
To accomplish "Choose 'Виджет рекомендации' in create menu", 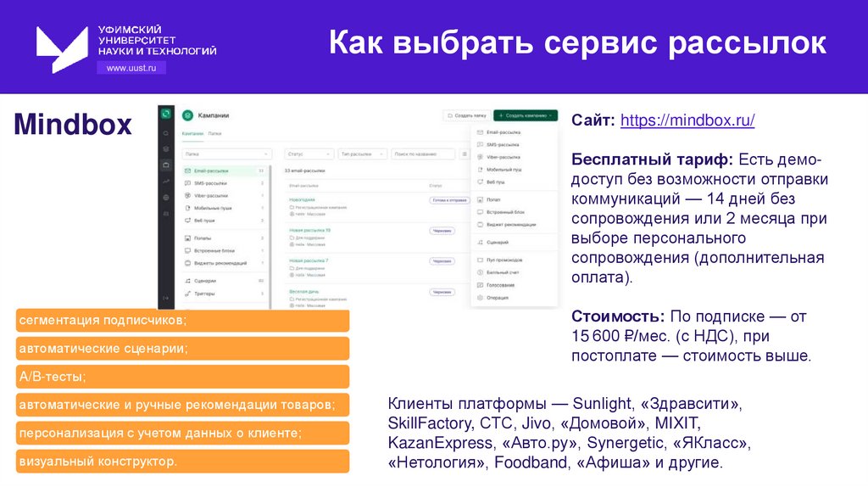I will 514,224.
